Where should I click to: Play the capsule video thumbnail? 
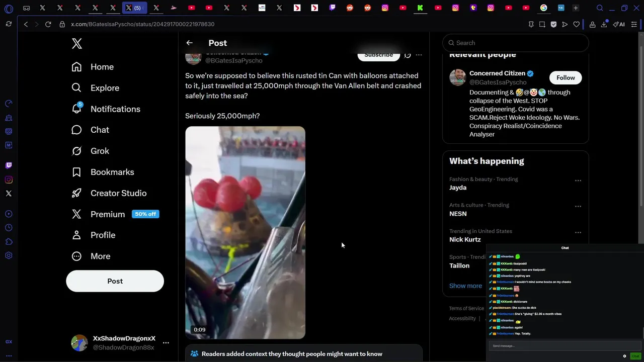coord(245,232)
